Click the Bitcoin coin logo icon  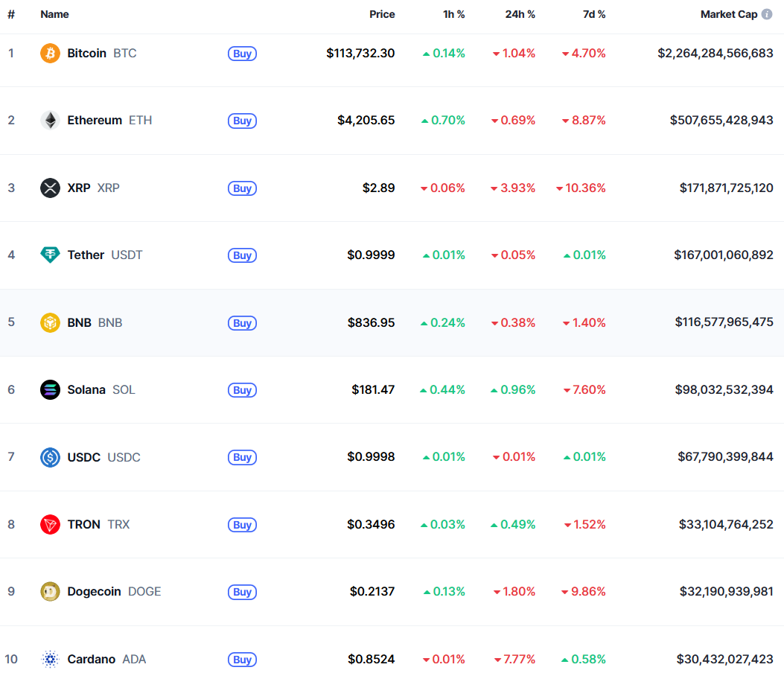[x=50, y=54]
